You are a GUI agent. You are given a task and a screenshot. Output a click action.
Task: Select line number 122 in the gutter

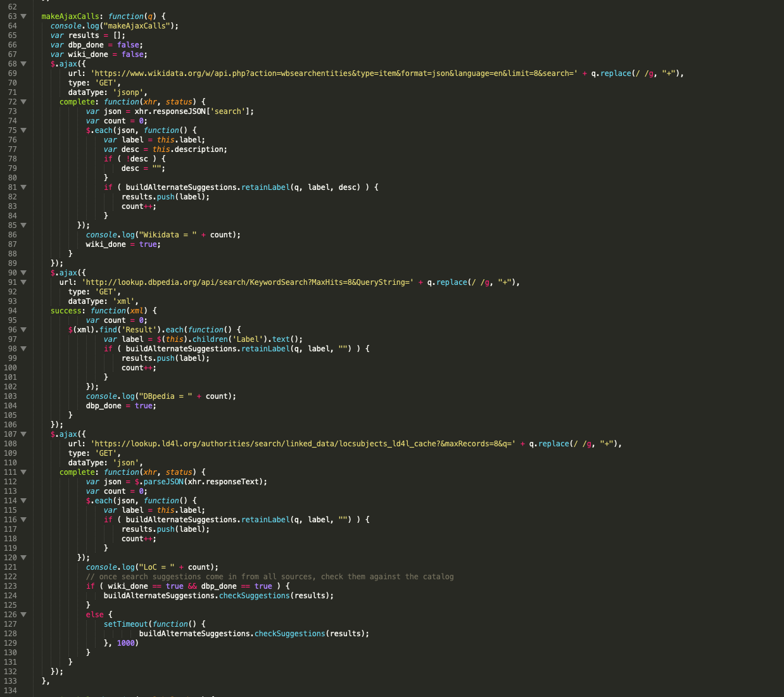[10, 577]
